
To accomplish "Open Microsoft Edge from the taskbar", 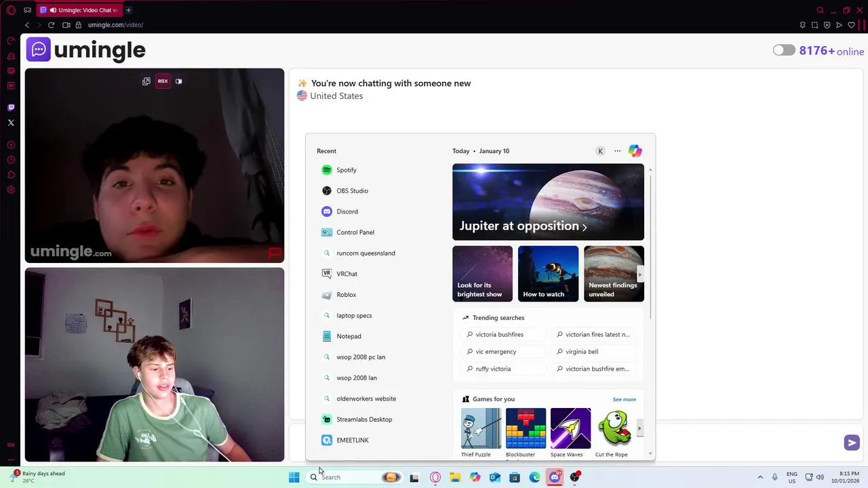I will pos(535,477).
